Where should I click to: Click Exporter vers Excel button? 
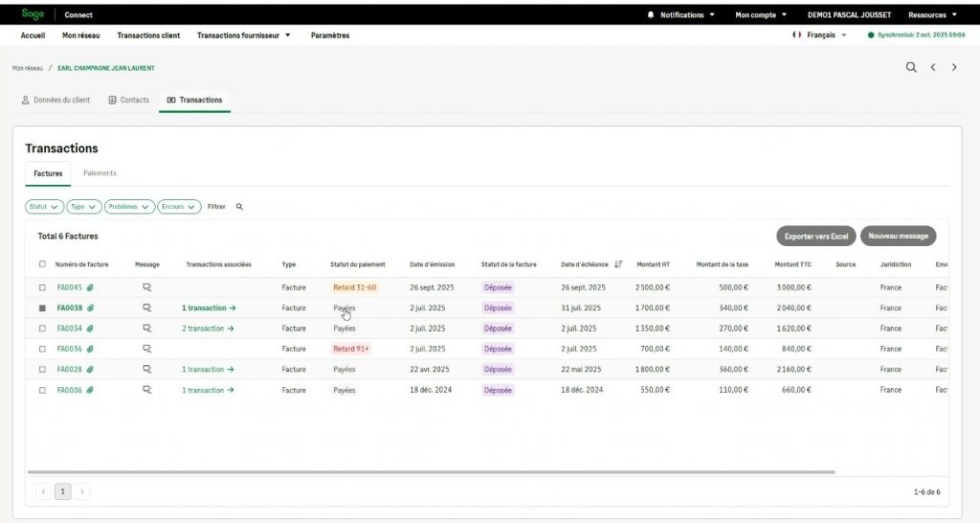[815, 236]
